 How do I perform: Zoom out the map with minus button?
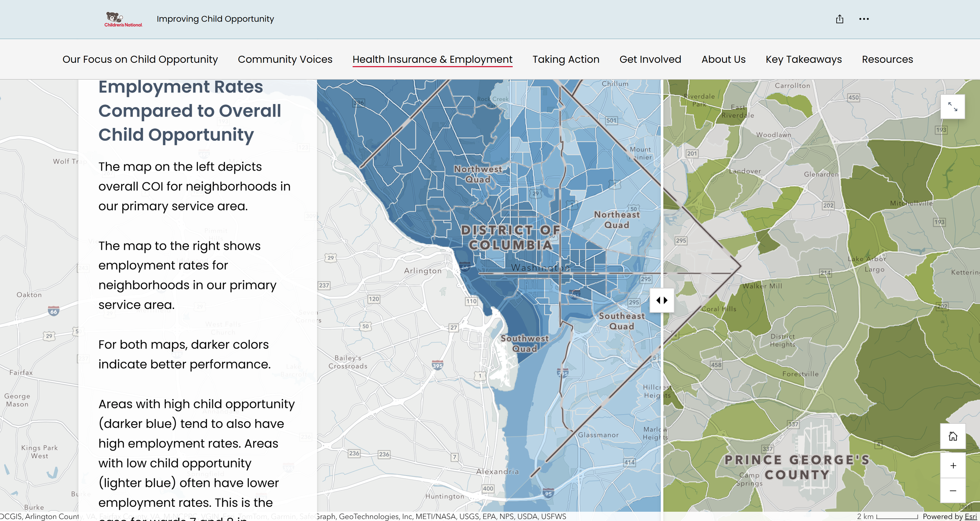pyautogui.click(x=953, y=491)
